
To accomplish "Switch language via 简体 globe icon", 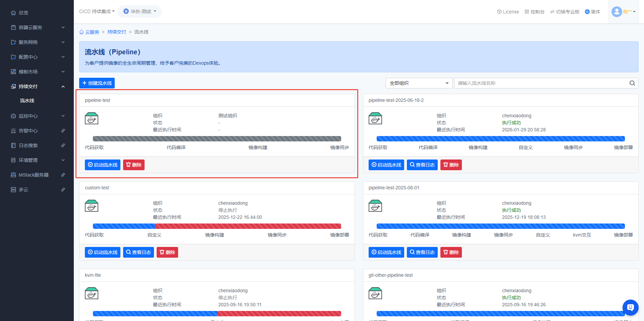I will 587,12.
